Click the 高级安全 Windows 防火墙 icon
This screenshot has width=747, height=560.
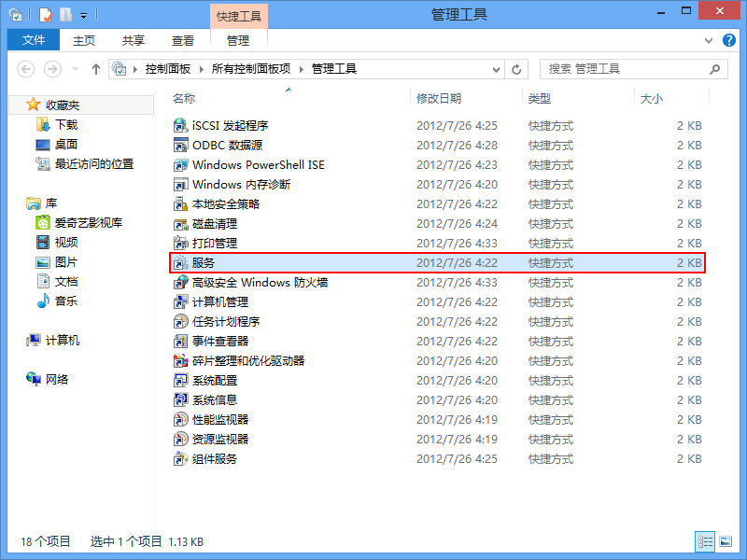click(x=180, y=283)
